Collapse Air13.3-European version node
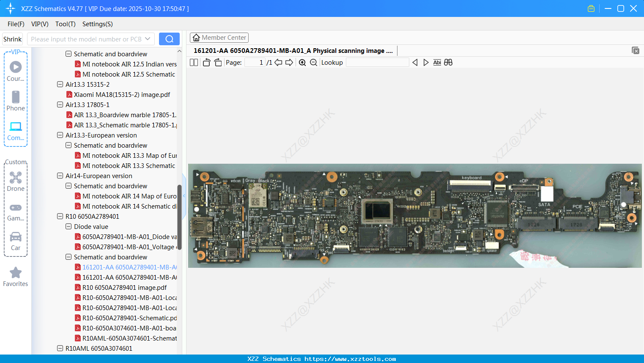The height and width of the screenshot is (363, 644). click(60, 135)
